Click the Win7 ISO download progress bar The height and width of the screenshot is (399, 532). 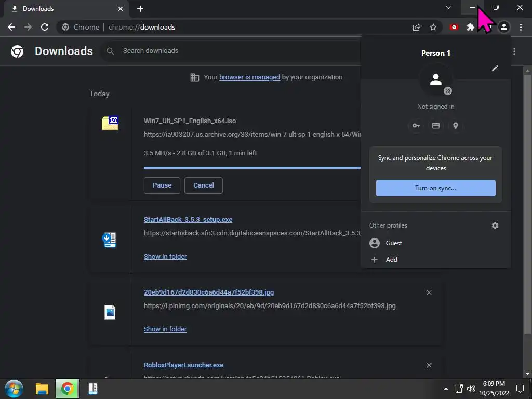tap(252, 168)
